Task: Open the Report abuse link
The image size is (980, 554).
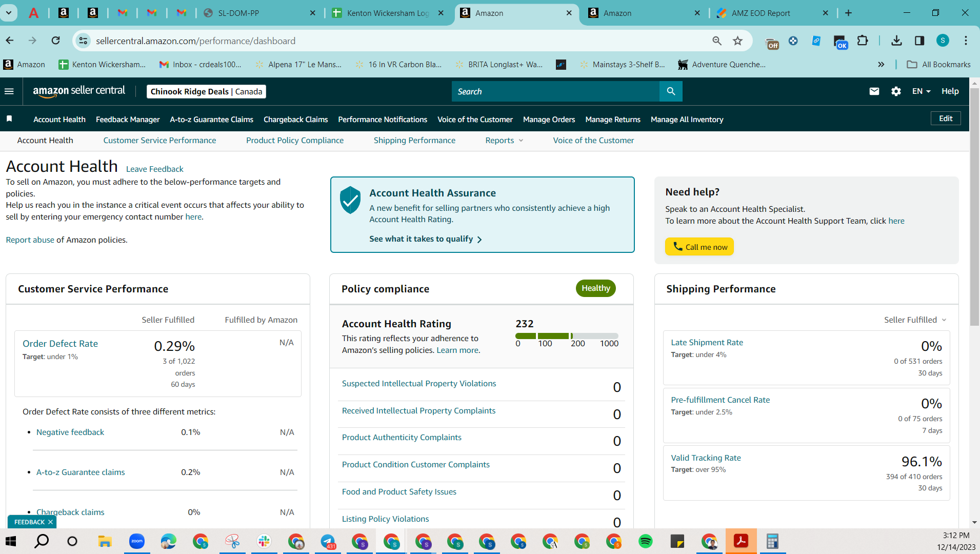Action: click(x=30, y=240)
